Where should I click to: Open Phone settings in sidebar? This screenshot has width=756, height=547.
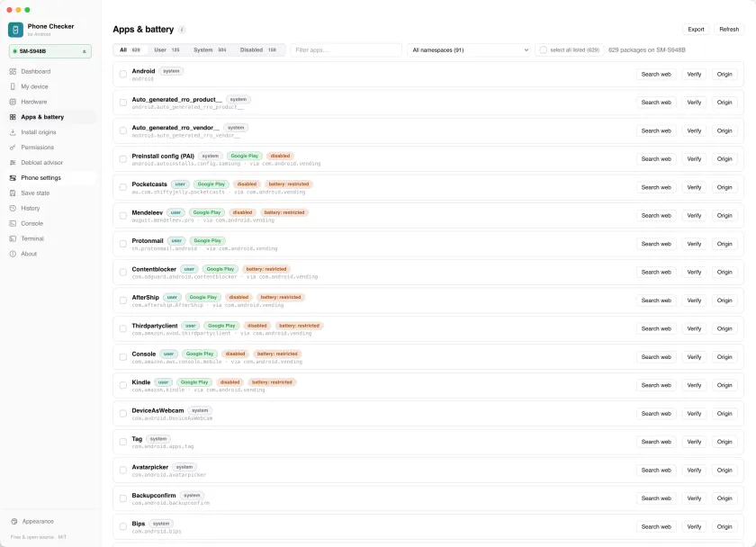click(50, 178)
